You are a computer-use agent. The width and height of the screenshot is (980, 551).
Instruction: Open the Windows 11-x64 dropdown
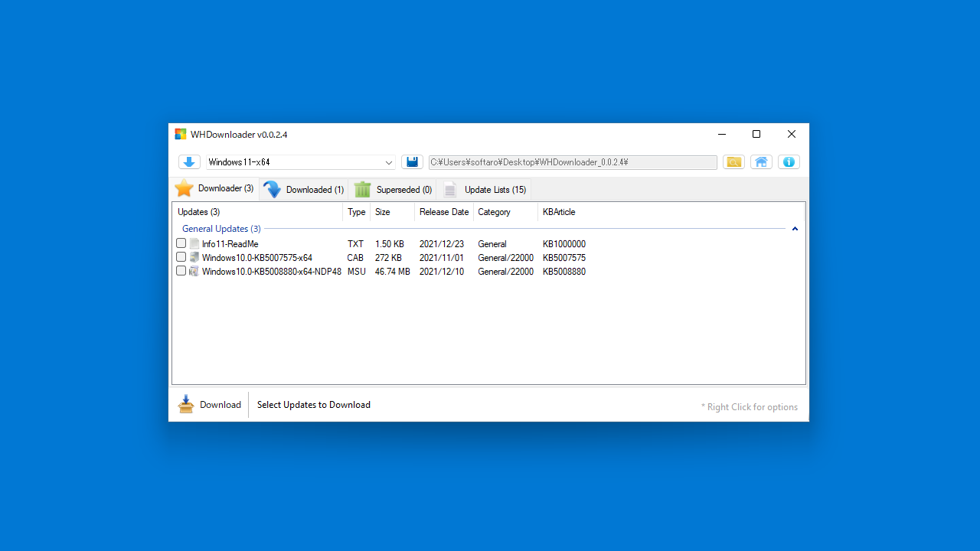pos(300,162)
